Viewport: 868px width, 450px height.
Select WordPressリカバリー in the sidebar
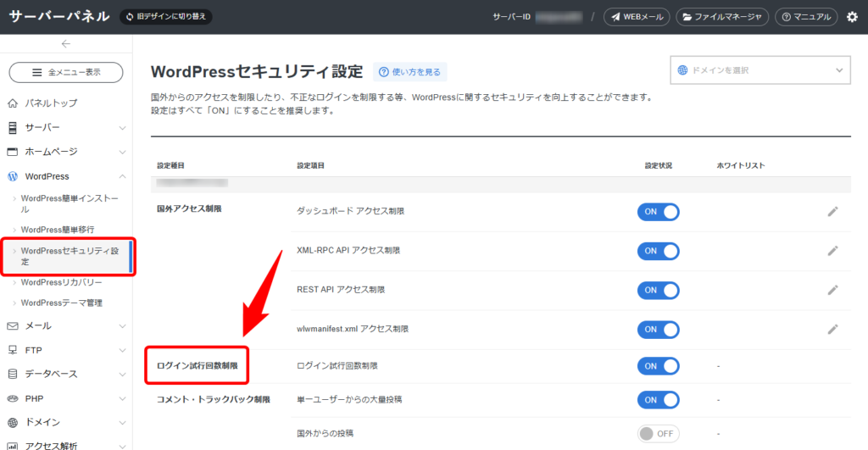click(61, 282)
